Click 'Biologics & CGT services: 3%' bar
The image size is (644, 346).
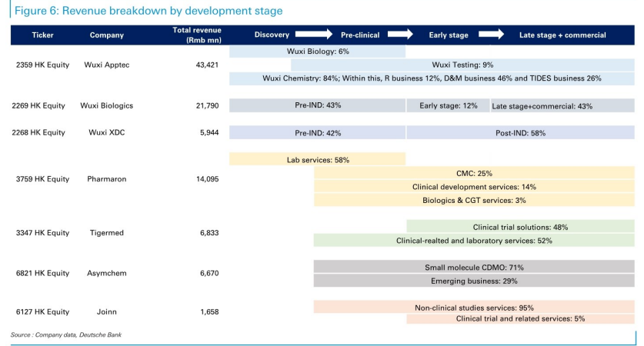[474, 200]
